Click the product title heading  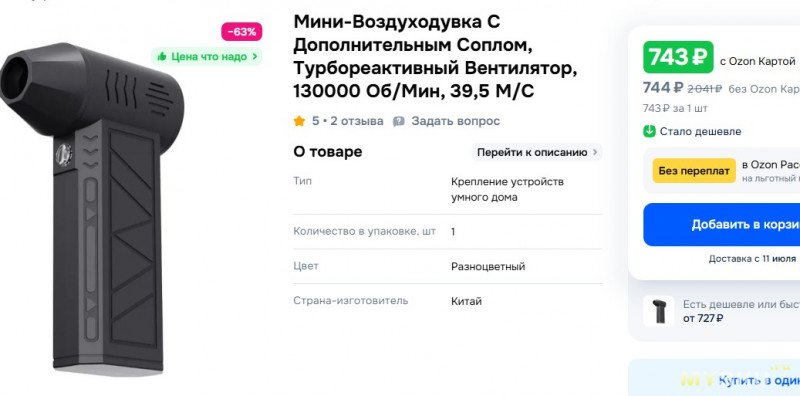pos(435,57)
